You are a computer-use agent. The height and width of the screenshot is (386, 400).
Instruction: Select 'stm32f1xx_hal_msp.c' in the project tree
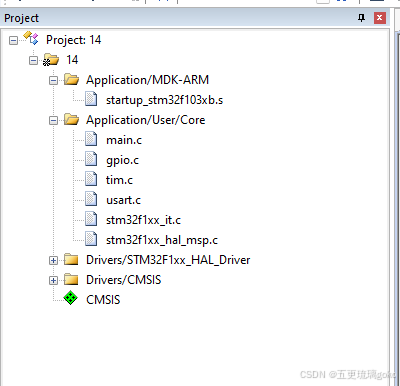click(162, 240)
